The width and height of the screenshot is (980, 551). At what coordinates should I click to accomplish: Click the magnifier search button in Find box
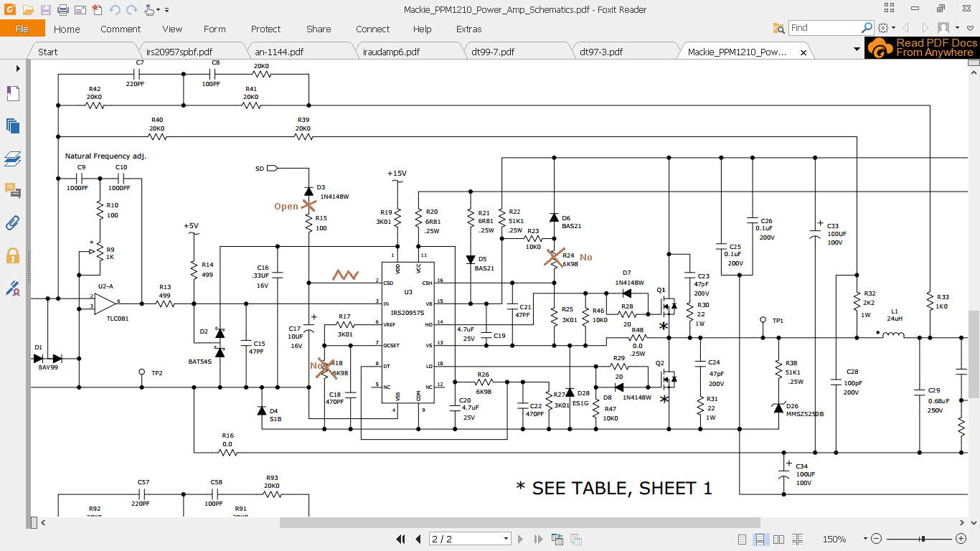867,28
